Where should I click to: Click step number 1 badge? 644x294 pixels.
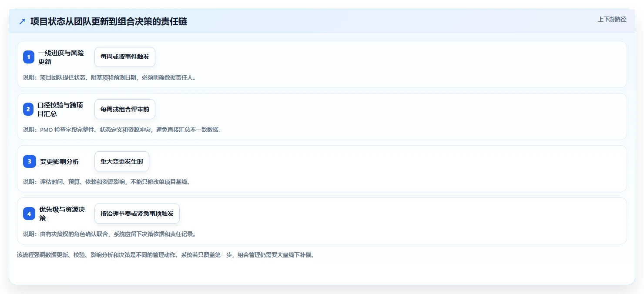(29, 57)
